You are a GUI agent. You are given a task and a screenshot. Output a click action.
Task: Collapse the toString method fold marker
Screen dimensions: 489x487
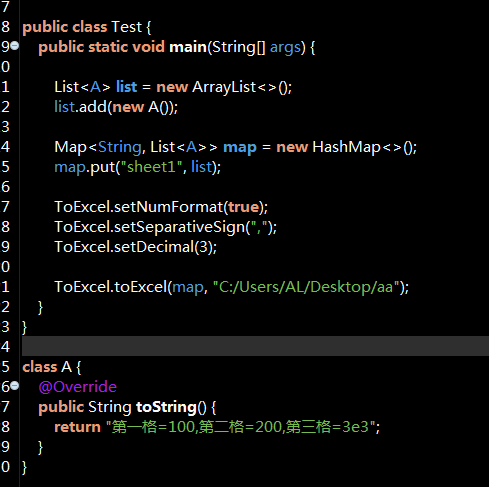(x=15, y=386)
